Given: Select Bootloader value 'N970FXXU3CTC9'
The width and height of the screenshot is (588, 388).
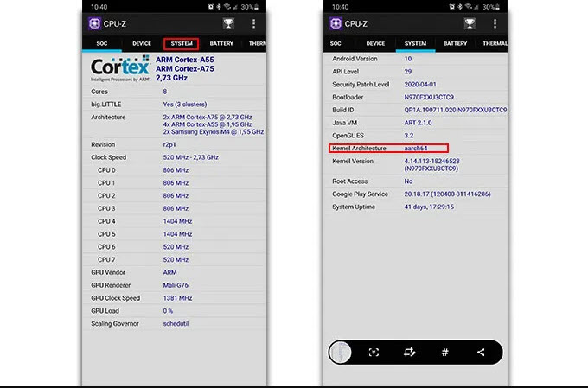Looking at the screenshot, I should tap(429, 97).
